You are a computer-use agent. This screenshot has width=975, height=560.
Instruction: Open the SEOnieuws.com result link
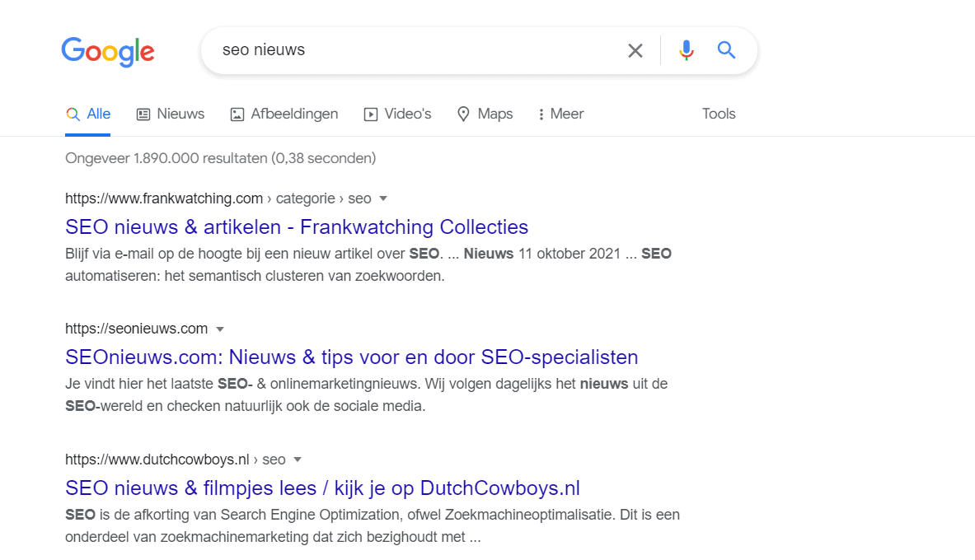click(x=351, y=357)
